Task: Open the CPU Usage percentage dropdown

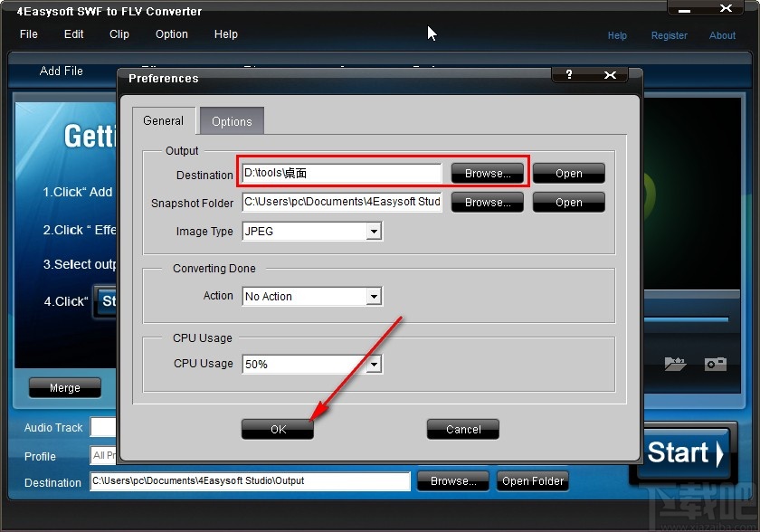Action: point(374,364)
